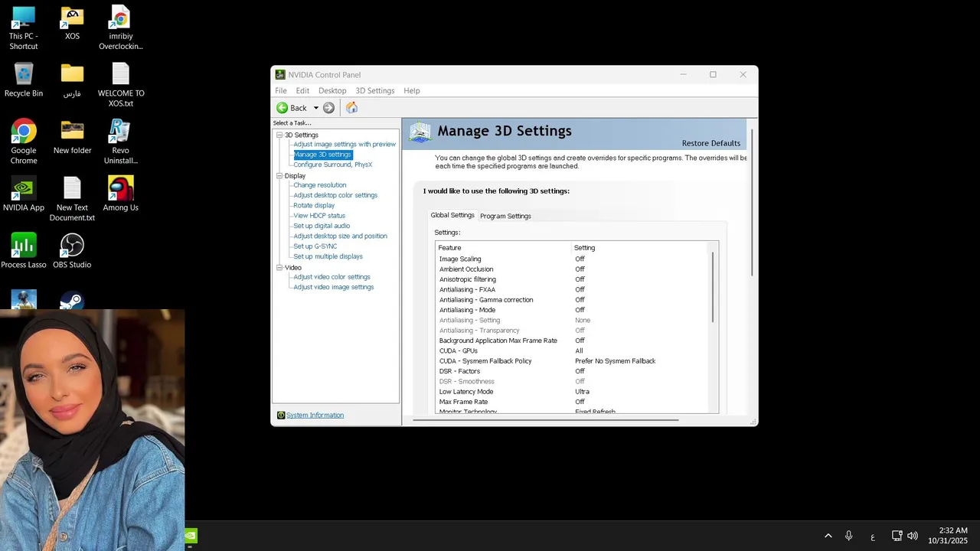Open the File menu
The height and width of the screenshot is (551, 980).
tap(281, 90)
